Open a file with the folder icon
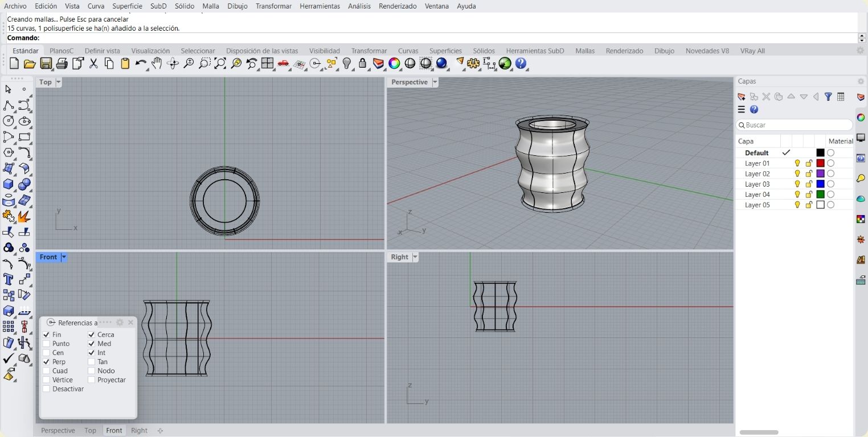 pos(30,64)
